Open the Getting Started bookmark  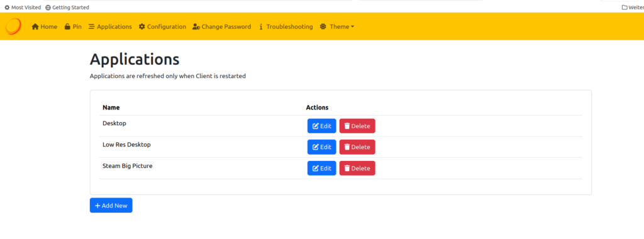[x=67, y=8]
